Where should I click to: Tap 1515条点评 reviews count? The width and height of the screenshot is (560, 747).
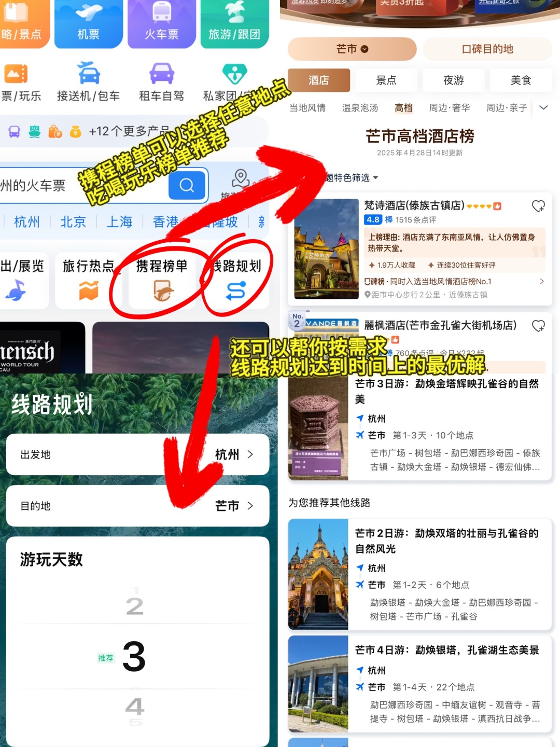pyautogui.click(x=416, y=220)
